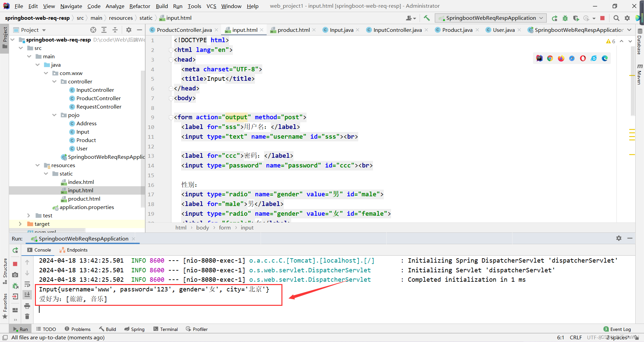This screenshot has height=342, width=644.
Task: Open preview in Opera browser icon
Action: (583, 58)
